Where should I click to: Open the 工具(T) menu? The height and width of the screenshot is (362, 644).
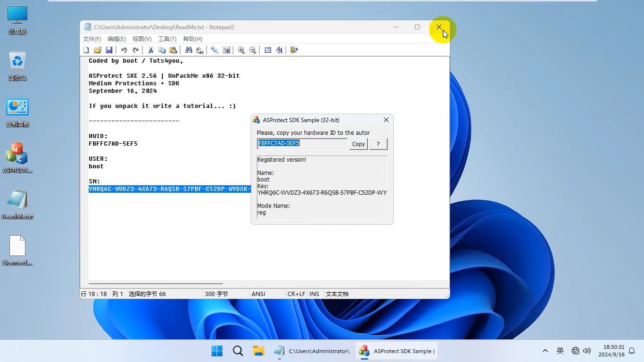point(167,39)
